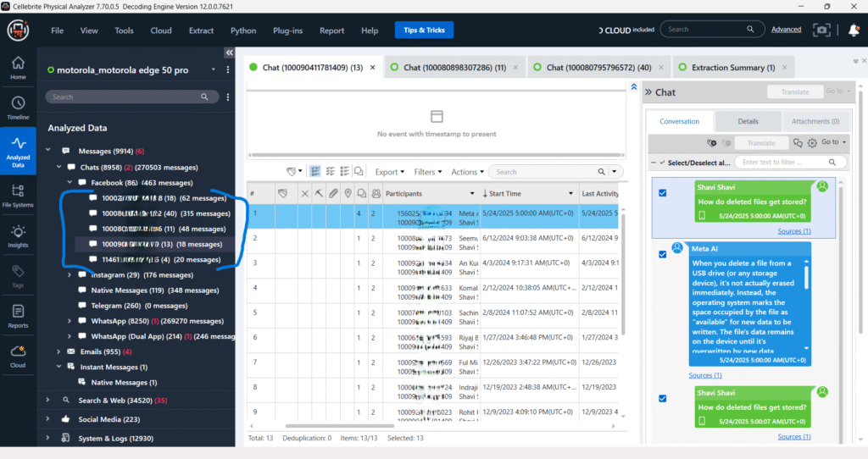Click the conversation view icon in table toolbar
The width and height of the screenshot is (868, 459).
coord(359,171)
